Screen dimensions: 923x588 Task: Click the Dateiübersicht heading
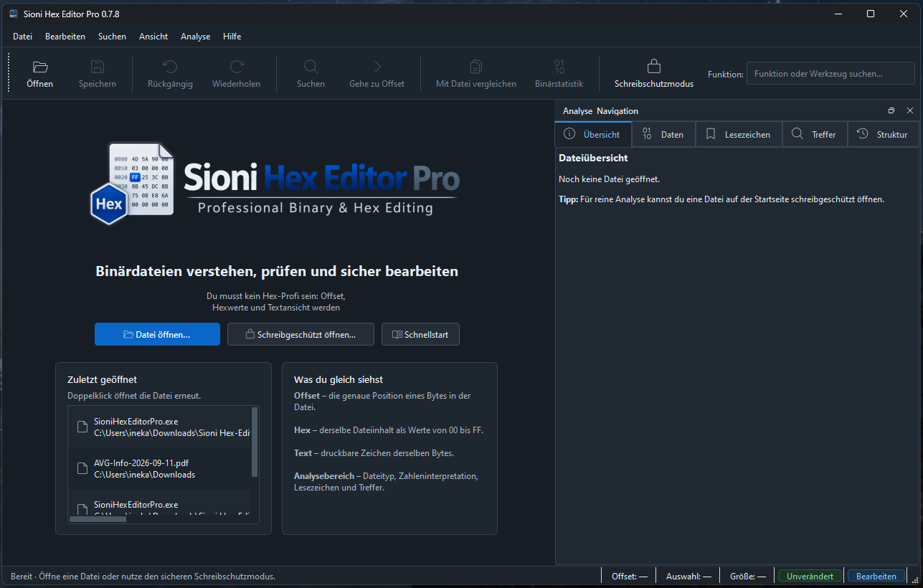[593, 158]
